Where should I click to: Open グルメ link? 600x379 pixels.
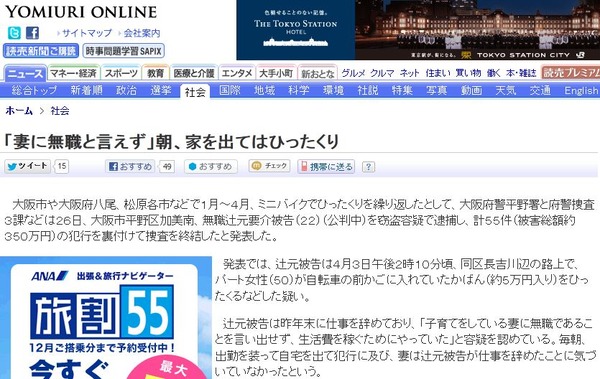pos(353,73)
